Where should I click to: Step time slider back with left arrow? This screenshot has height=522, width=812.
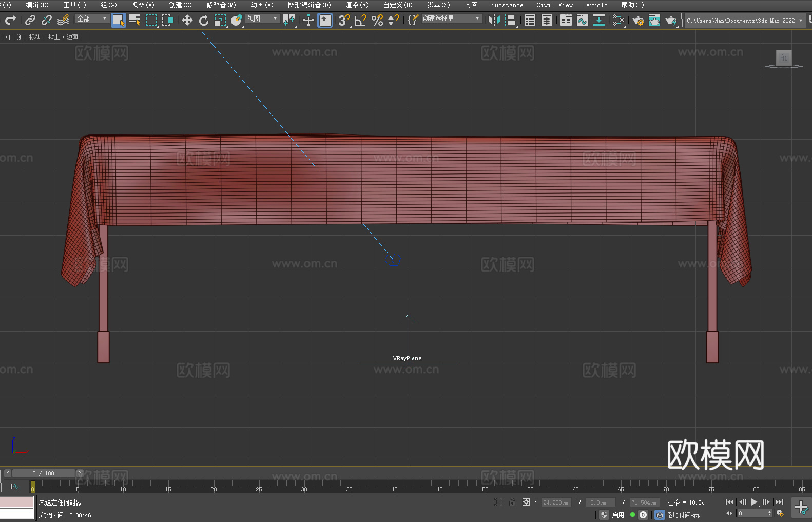(7, 473)
